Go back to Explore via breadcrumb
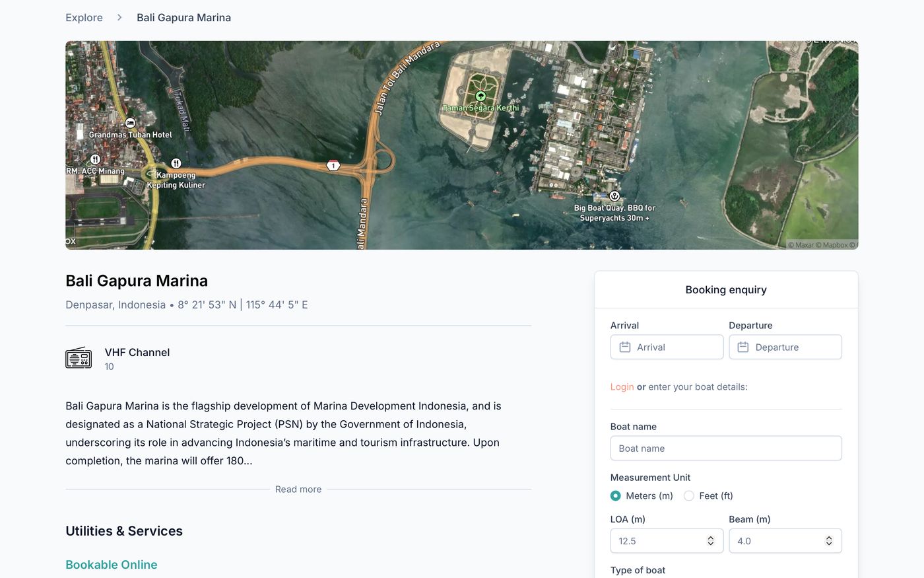 [84, 17]
